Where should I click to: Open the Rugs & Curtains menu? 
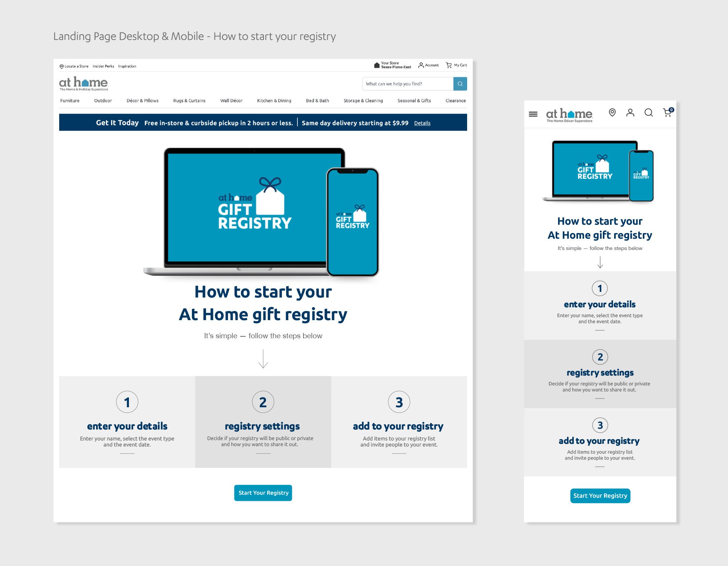[x=189, y=101]
